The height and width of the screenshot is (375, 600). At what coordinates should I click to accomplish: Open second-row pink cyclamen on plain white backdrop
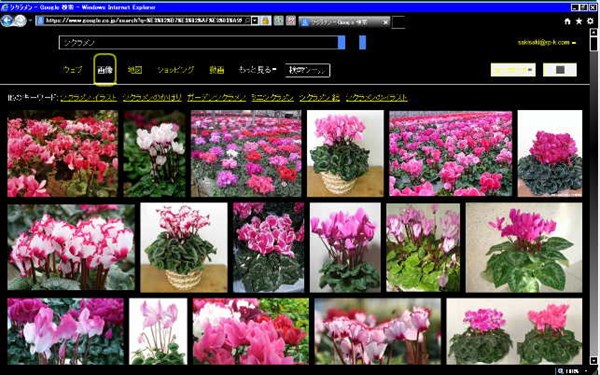[345, 247]
